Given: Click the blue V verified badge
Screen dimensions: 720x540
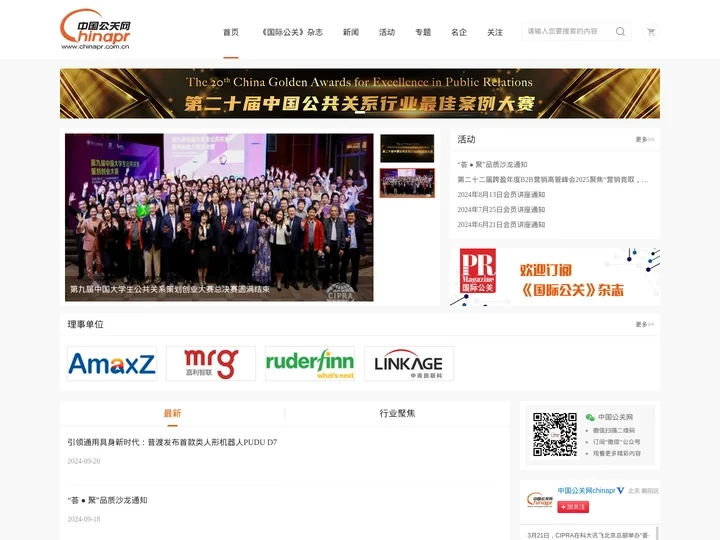Looking at the screenshot, I should pyautogui.click(x=620, y=490).
